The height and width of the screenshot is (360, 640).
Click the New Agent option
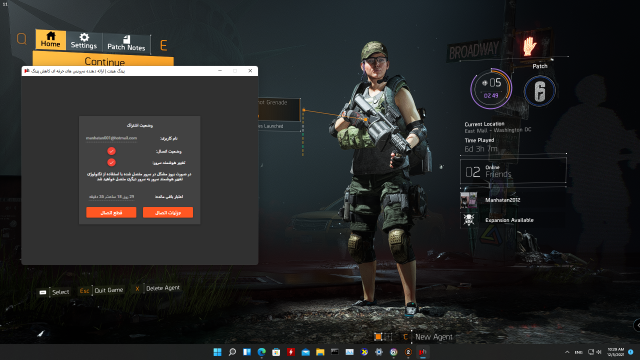click(x=433, y=337)
